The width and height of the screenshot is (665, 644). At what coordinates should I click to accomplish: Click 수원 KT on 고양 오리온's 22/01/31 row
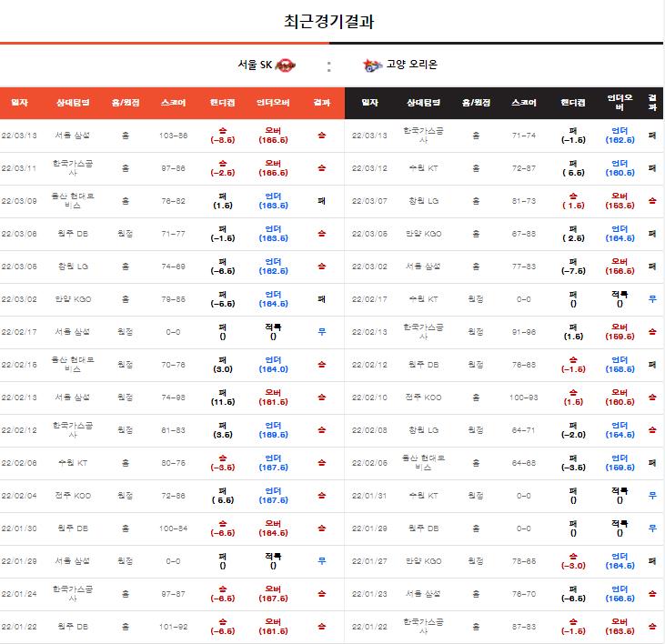(423, 496)
